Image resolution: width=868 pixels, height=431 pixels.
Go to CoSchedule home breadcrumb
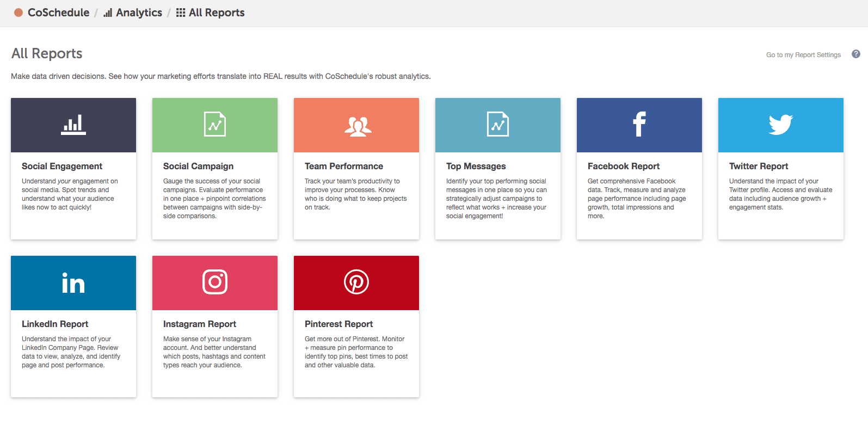[58, 13]
